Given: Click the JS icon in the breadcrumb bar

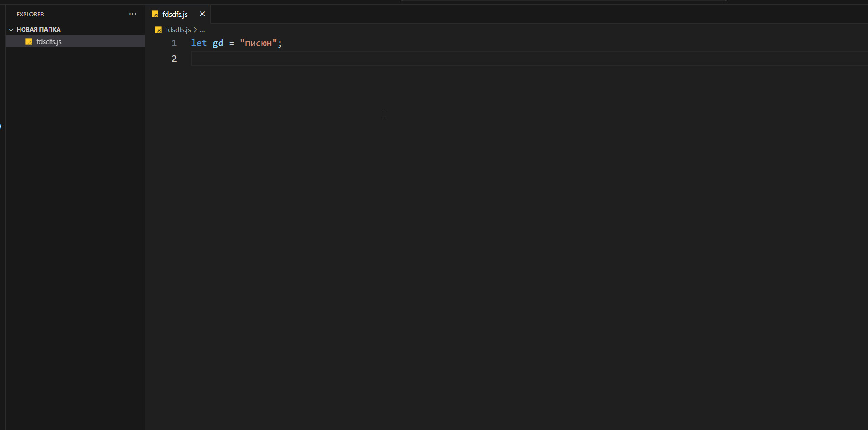Looking at the screenshot, I should click(x=158, y=30).
